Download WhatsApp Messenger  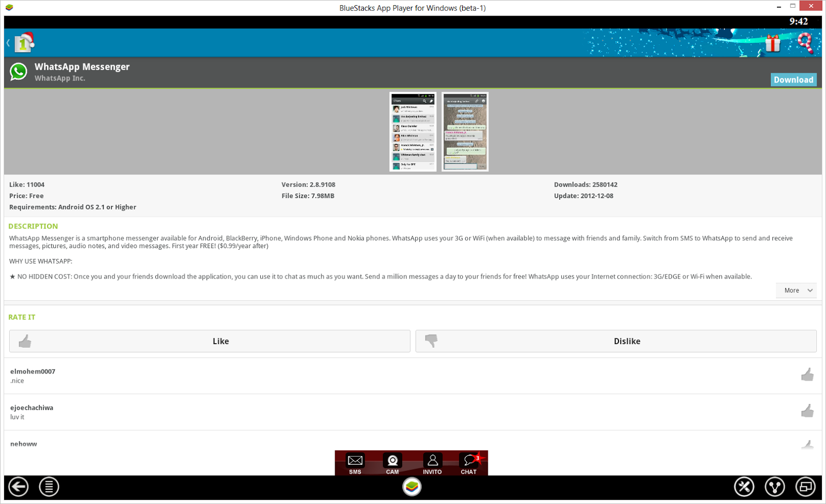tap(793, 79)
